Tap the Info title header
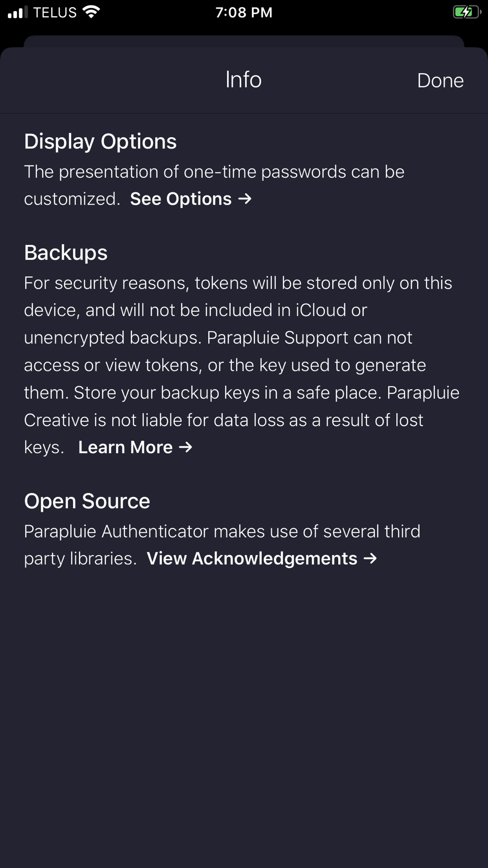 tap(244, 80)
